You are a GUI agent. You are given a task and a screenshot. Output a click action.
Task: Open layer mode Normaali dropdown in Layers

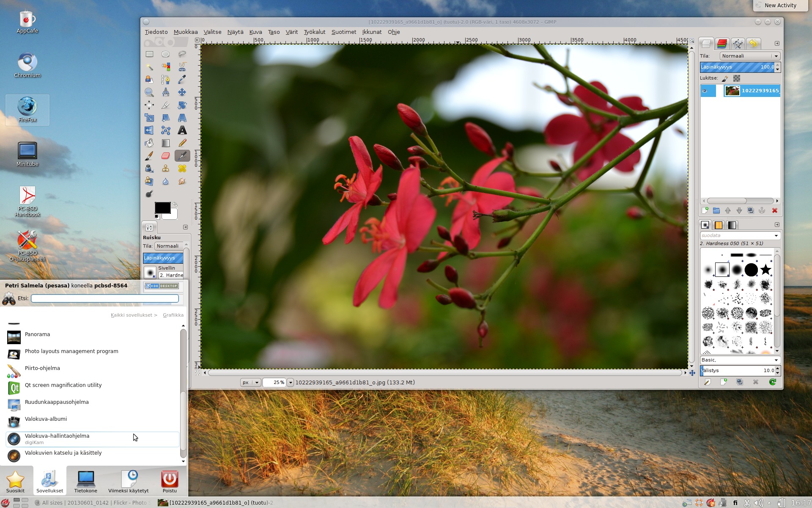tap(750, 56)
